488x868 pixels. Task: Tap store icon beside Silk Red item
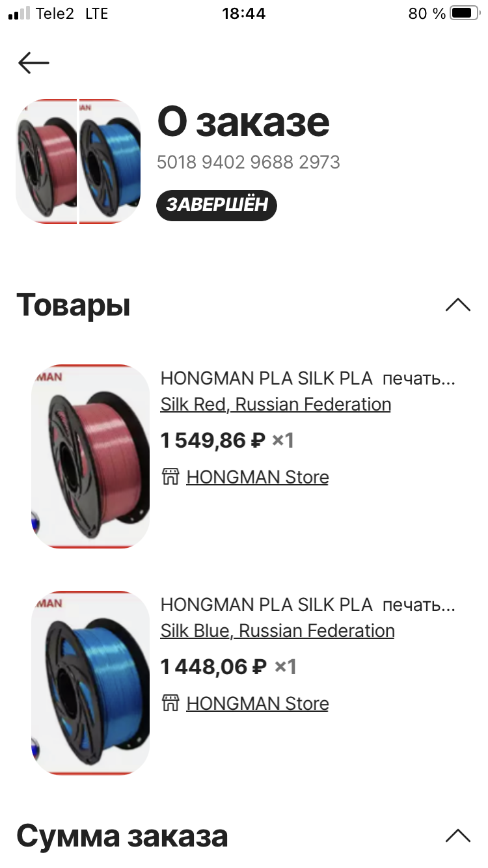pos(170,477)
